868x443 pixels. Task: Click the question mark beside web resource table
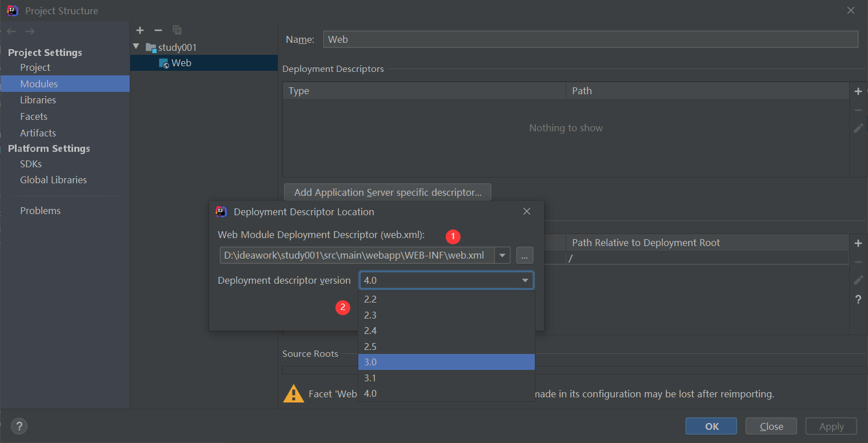(858, 300)
